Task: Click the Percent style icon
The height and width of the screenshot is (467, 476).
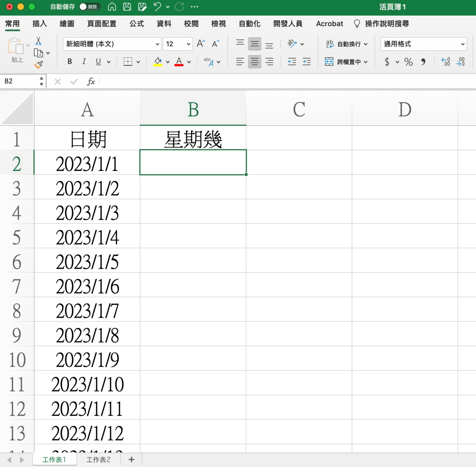Action: point(409,61)
